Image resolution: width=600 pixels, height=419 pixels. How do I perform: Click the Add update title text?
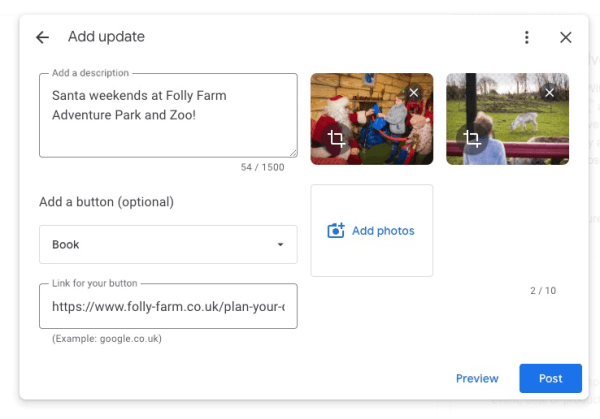pyautogui.click(x=106, y=37)
